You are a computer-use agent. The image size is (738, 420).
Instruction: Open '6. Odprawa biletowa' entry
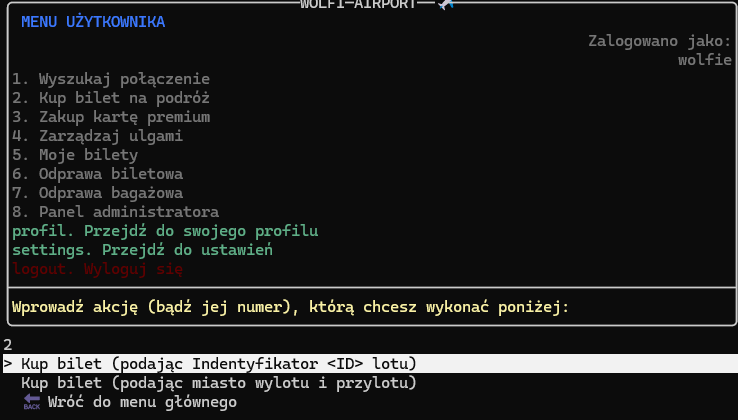click(x=97, y=174)
